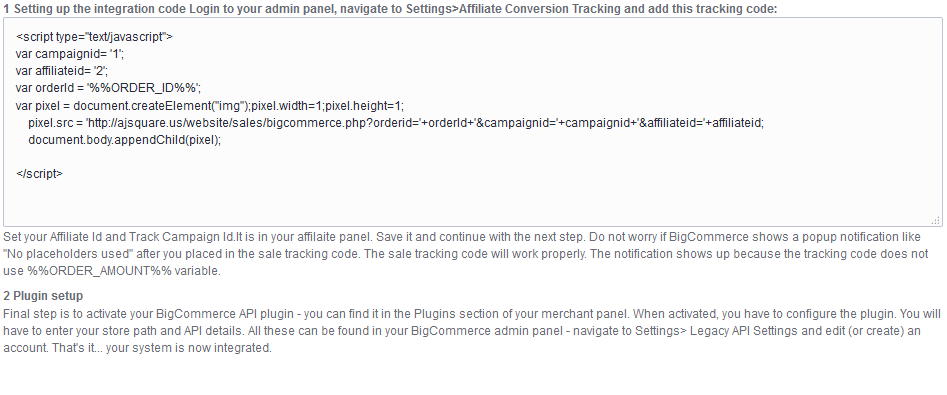The image size is (947, 395).
Task: Click the closing </script> tag line
Action: click(x=39, y=174)
